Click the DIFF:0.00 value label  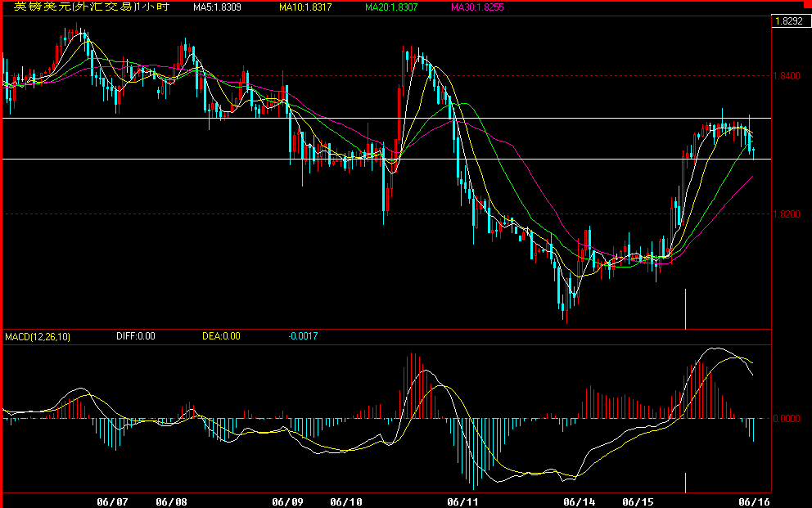click(x=136, y=336)
